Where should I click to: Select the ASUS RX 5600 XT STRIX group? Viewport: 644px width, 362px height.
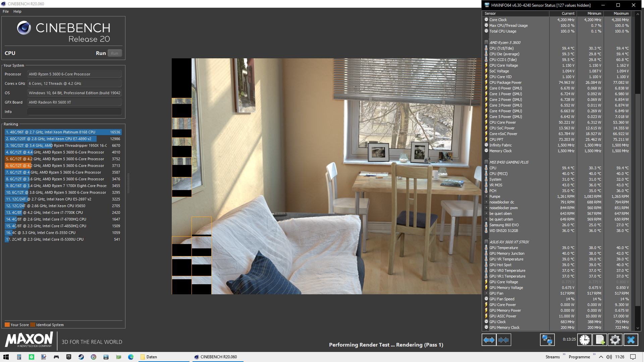pos(509,242)
